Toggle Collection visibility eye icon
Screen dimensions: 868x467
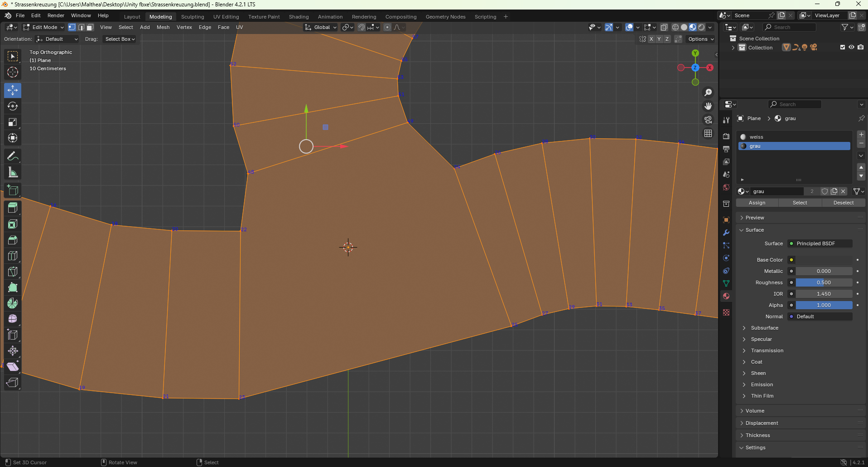851,47
